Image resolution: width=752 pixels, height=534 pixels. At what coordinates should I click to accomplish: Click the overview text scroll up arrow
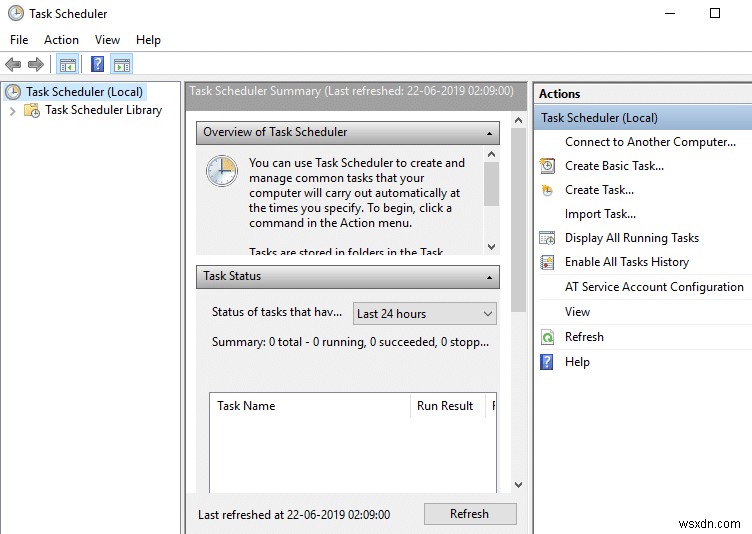click(x=491, y=154)
